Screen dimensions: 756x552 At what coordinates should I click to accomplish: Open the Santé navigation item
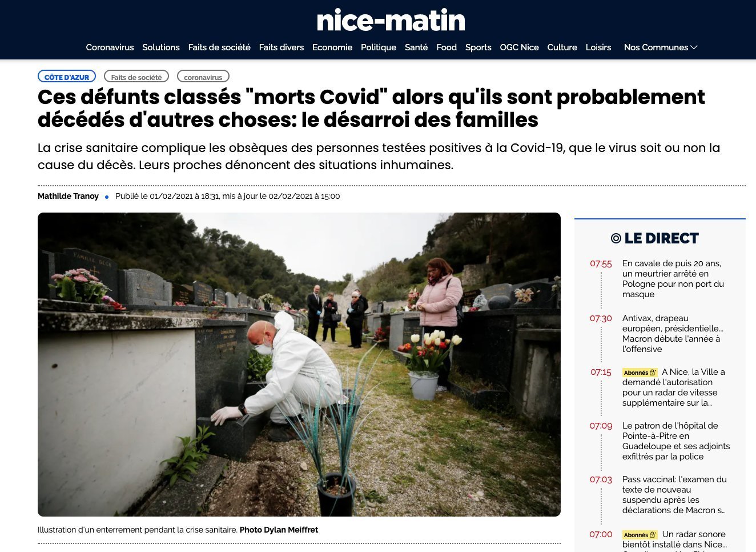point(416,47)
